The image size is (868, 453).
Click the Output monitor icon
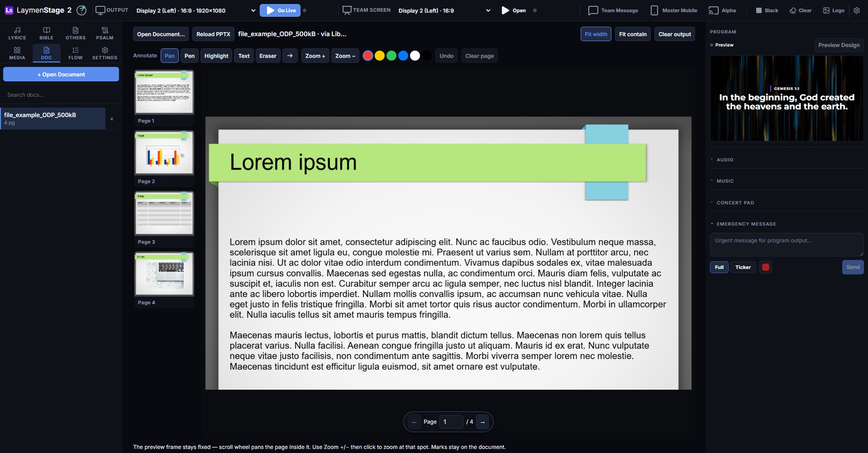(100, 10)
